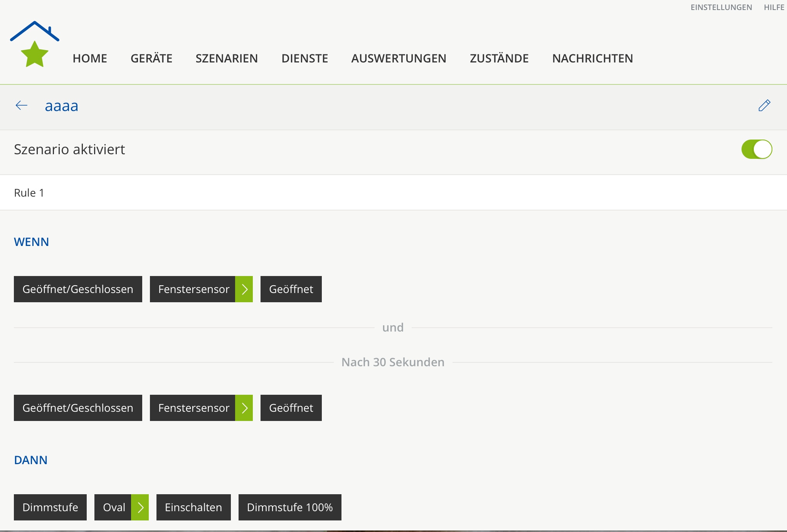Click the Einschalten action button
The height and width of the screenshot is (532, 787).
193,507
